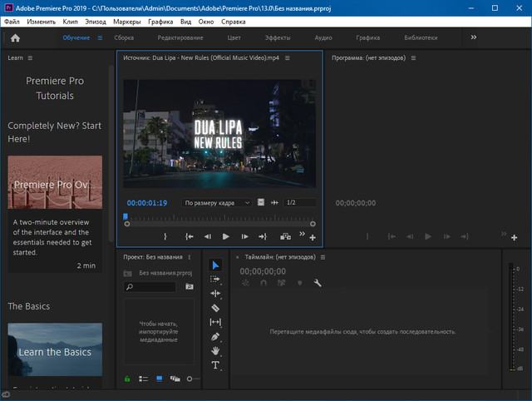Select the Hand tool
The width and height of the screenshot is (532, 401).
pos(215,350)
